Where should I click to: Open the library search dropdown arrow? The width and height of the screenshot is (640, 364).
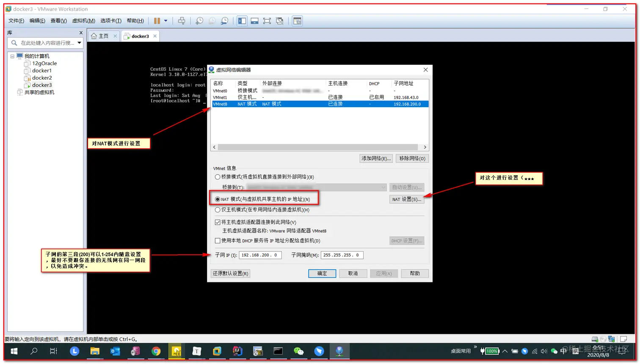(79, 43)
